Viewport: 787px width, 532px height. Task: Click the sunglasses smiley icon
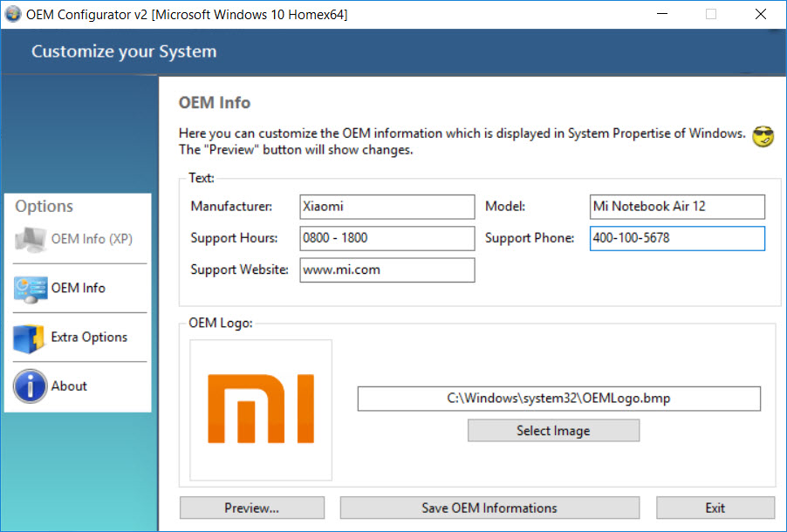763,137
